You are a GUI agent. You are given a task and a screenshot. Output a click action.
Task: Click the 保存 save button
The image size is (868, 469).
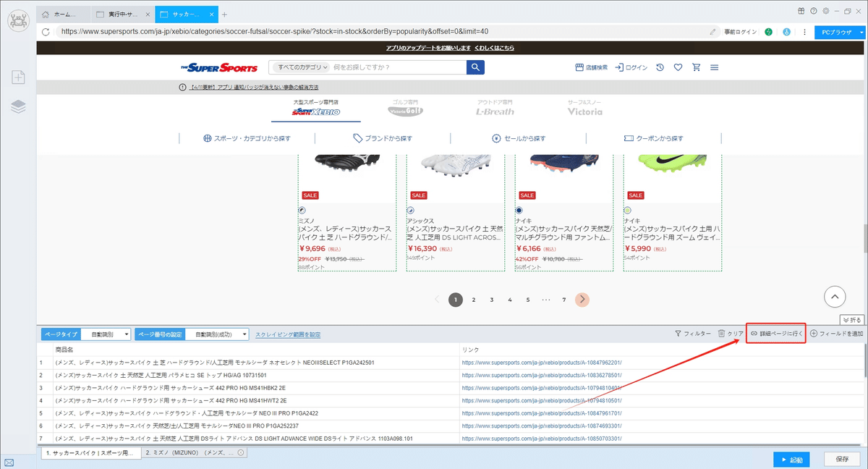(x=841, y=459)
